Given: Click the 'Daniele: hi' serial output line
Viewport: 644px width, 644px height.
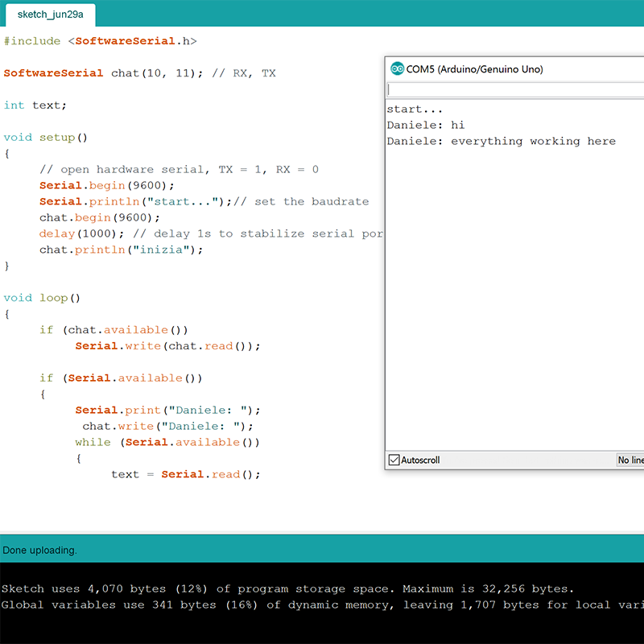Looking at the screenshot, I should pyautogui.click(x=426, y=126).
